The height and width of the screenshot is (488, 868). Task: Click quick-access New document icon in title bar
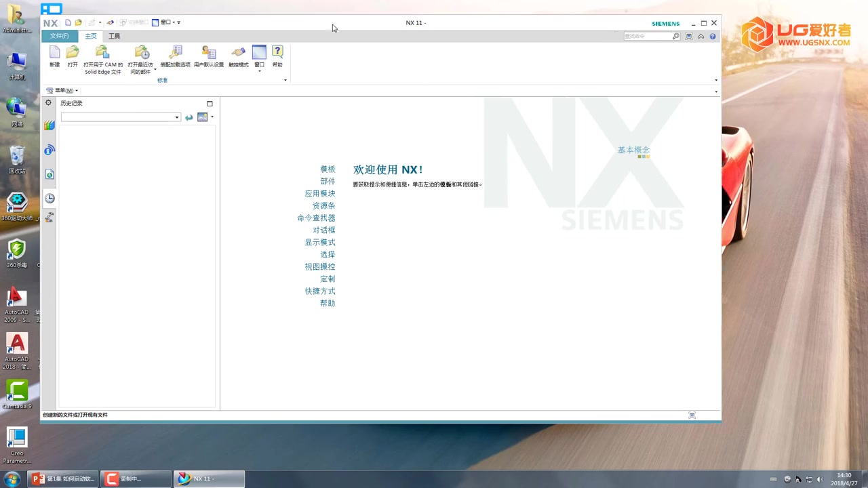(x=68, y=22)
